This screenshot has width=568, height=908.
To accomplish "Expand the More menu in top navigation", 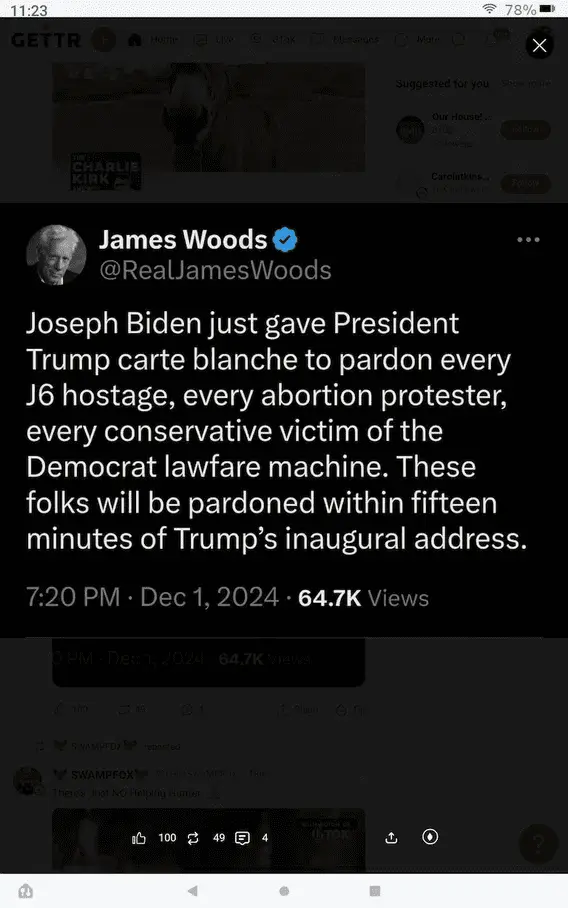I will point(418,39).
